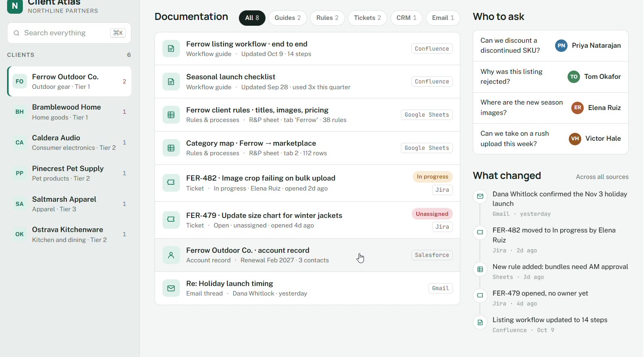Click the Gmail source tag
This screenshot has height=357, width=644.
(440, 289)
